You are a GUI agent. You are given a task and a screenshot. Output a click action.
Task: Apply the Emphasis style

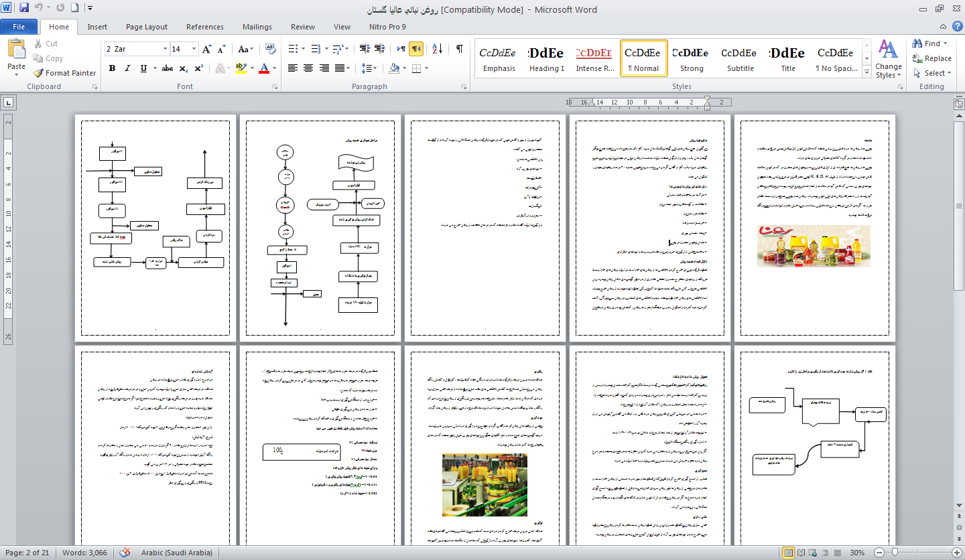point(499,58)
